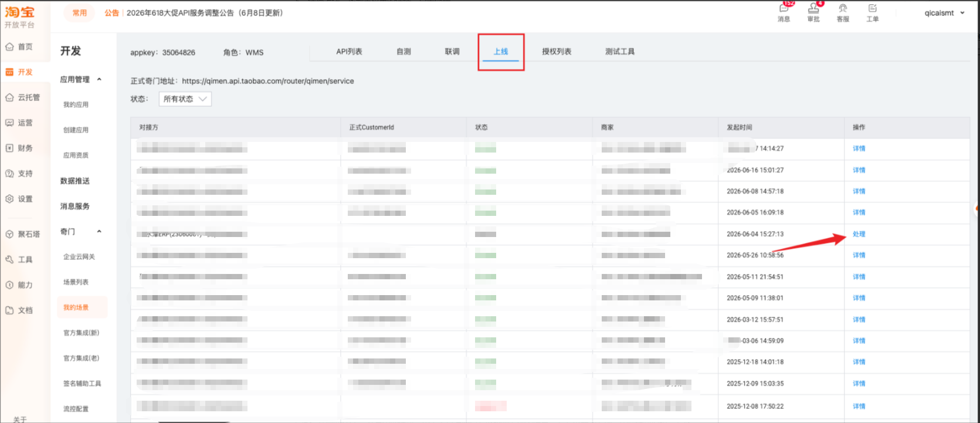Open 聚石塔 in left sidebar
Viewport: 980px width, 423px height.
[x=23, y=234]
